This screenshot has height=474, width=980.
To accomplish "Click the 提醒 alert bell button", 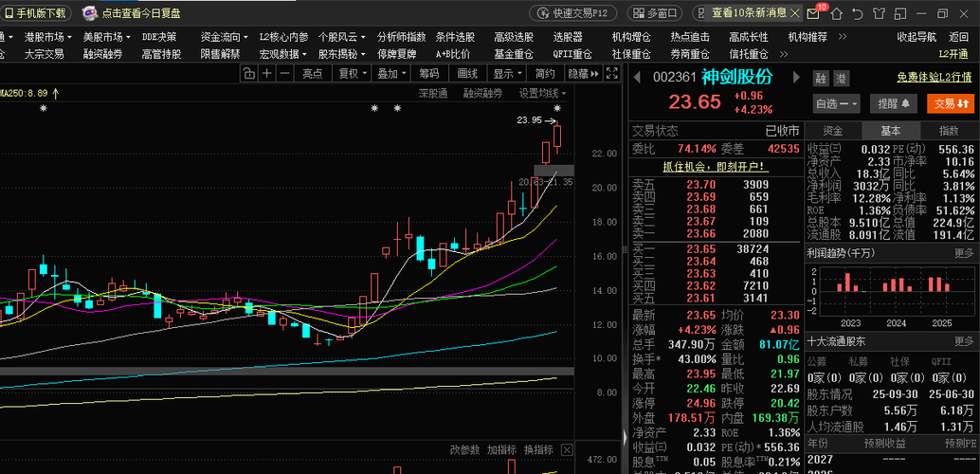I will tap(894, 103).
